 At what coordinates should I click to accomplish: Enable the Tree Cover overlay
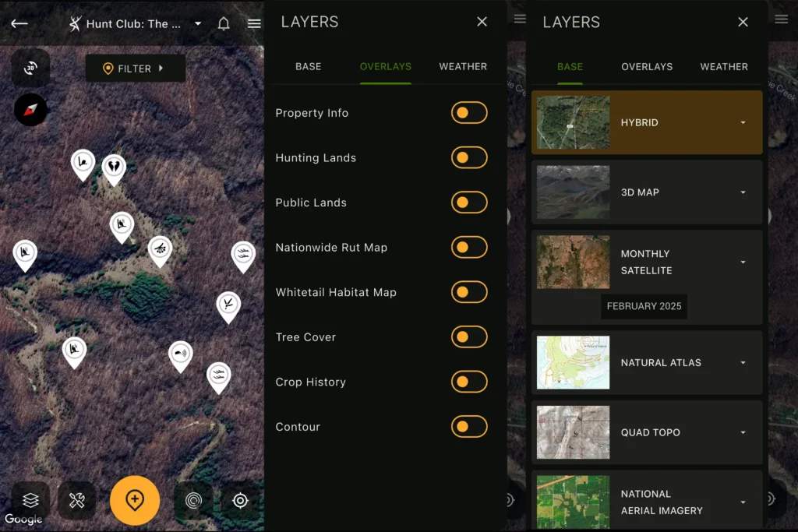pos(468,336)
